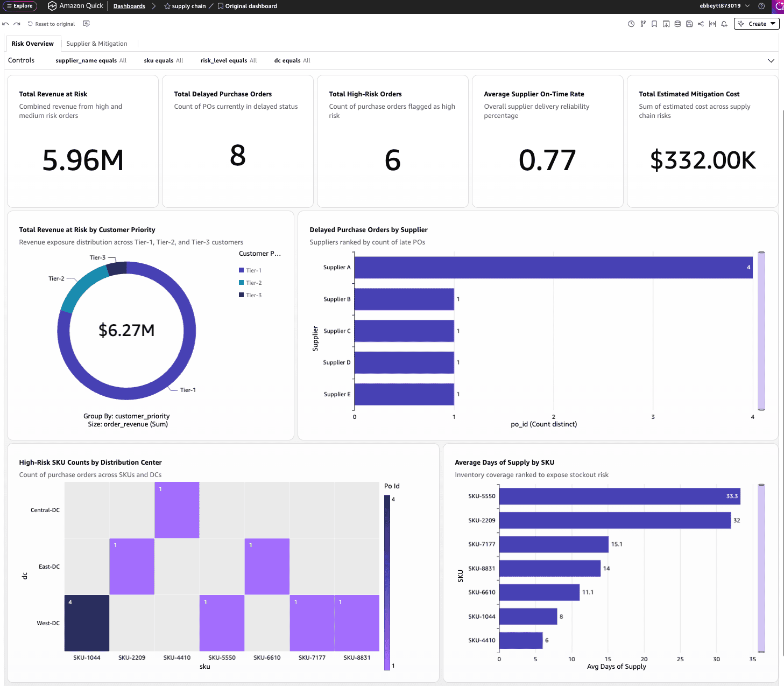Screen dimensions: 784x686
Task: Switch to Supplier & Mitigation tab
Action: [x=97, y=44]
